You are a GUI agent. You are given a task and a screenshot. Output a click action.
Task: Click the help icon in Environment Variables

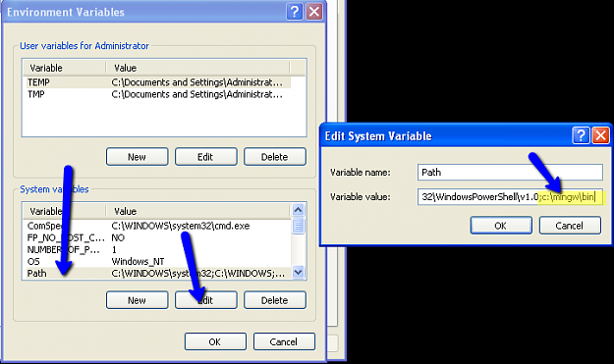pyautogui.click(x=295, y=12)
